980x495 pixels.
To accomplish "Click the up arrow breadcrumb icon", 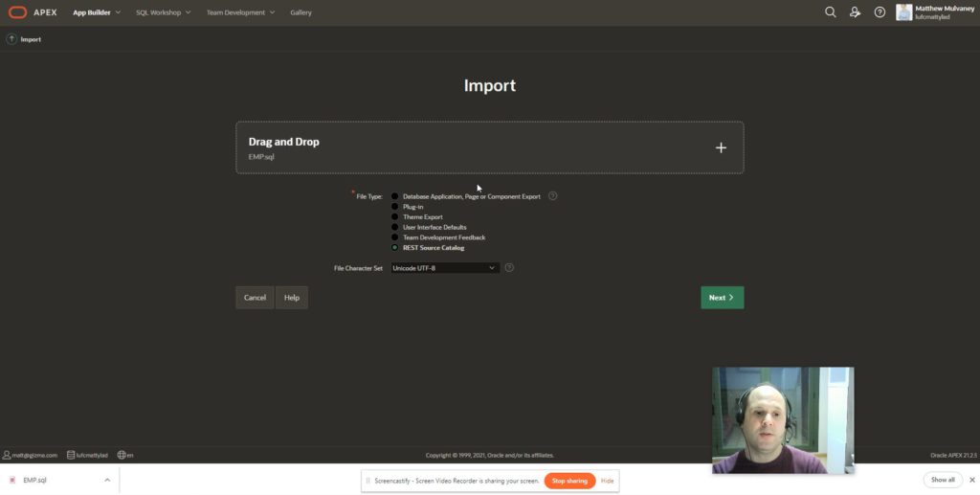I will (x=11, y=38).
